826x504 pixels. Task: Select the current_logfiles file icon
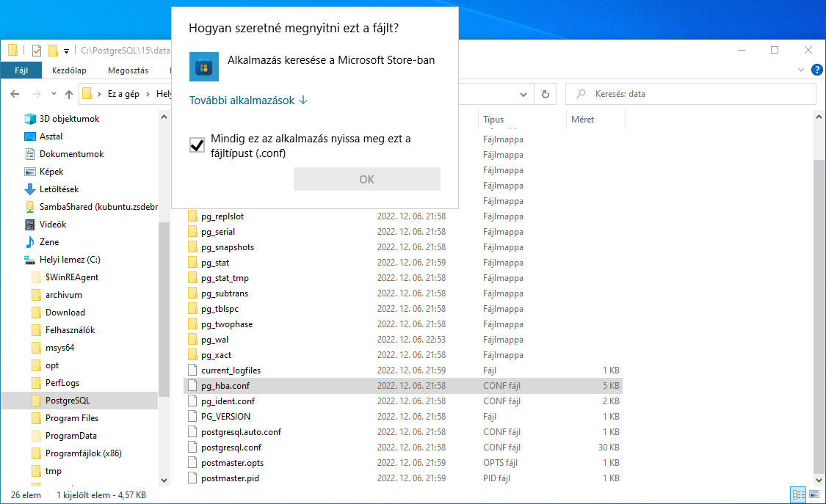[x=193, y=370]
